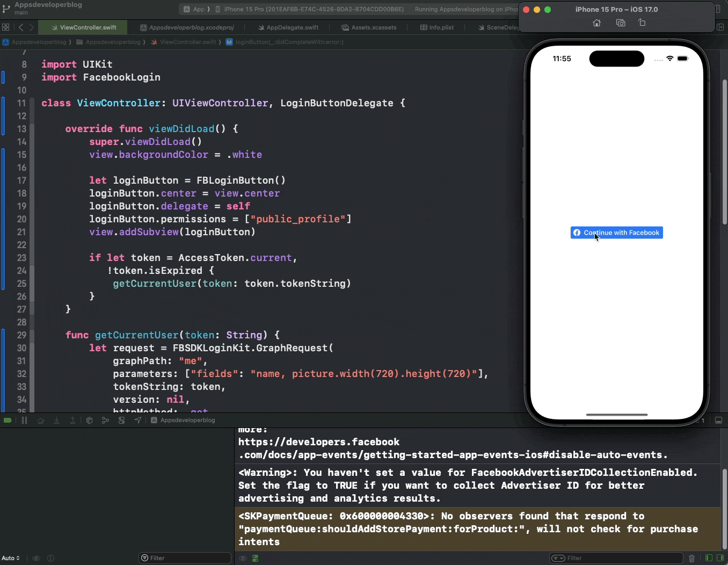Clear the console with the trash icon

click(x=691, y=558)
